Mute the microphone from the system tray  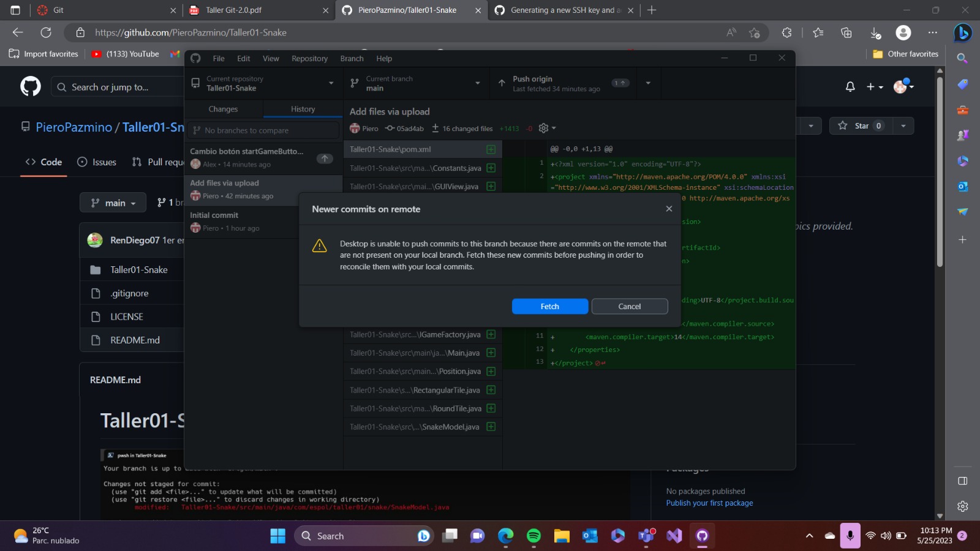tap(850, 536)
